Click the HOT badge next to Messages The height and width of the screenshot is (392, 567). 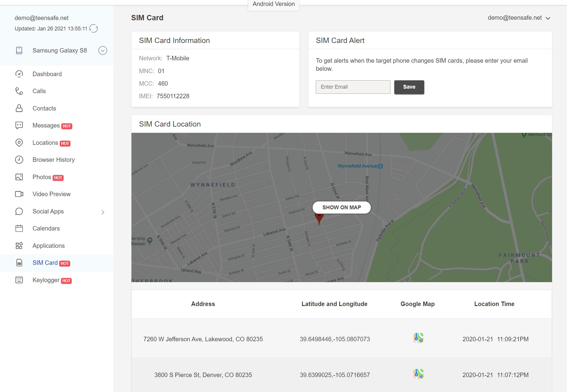point(67,126)
